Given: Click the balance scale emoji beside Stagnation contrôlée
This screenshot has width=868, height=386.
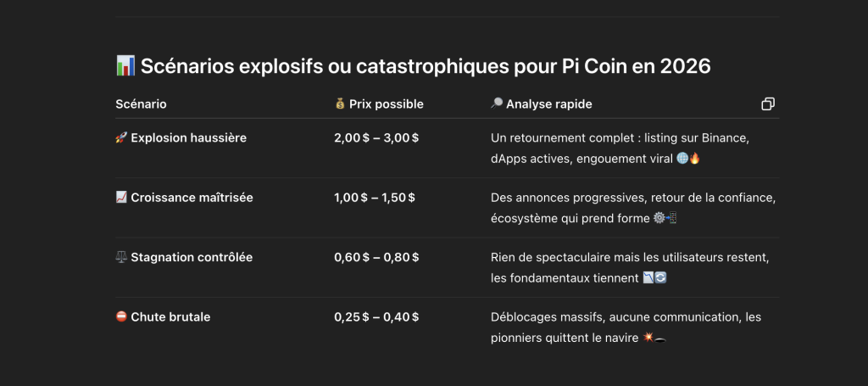Looking at the screenshot, I should tap(121, 258).
